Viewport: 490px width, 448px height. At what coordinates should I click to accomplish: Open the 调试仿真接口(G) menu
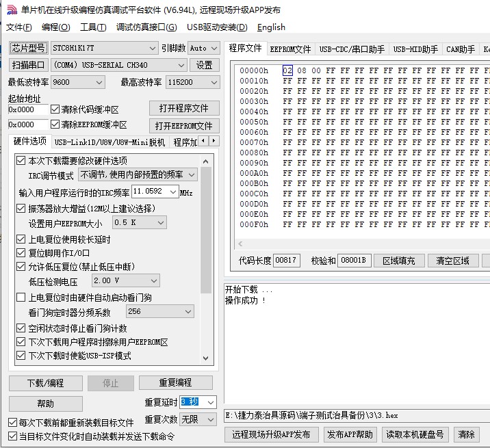146,27
